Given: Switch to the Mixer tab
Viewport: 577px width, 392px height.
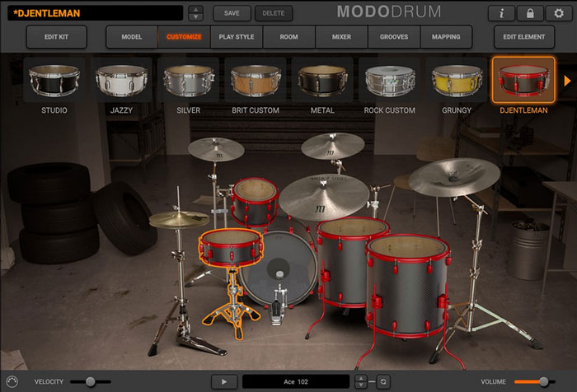Looking at the screenshot, I should click(x=341, y=37).
